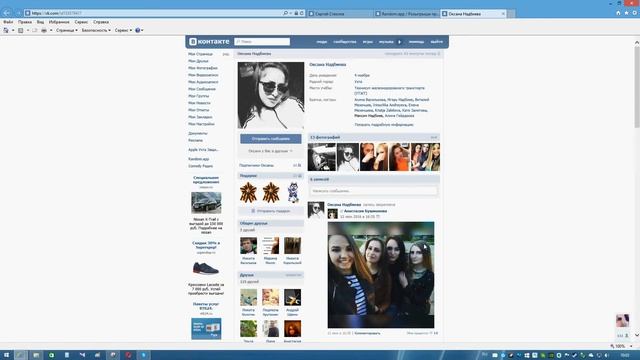Open the Правка menu
Image resolution: width=640 pixels, height=360 pixels.
(25, 22)
